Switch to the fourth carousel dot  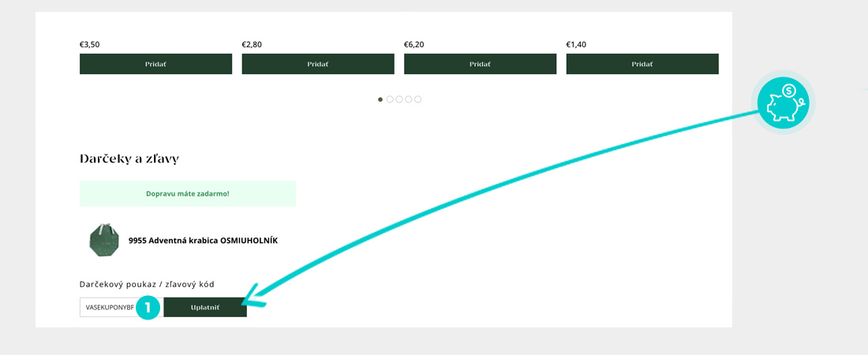coord(409,99)
